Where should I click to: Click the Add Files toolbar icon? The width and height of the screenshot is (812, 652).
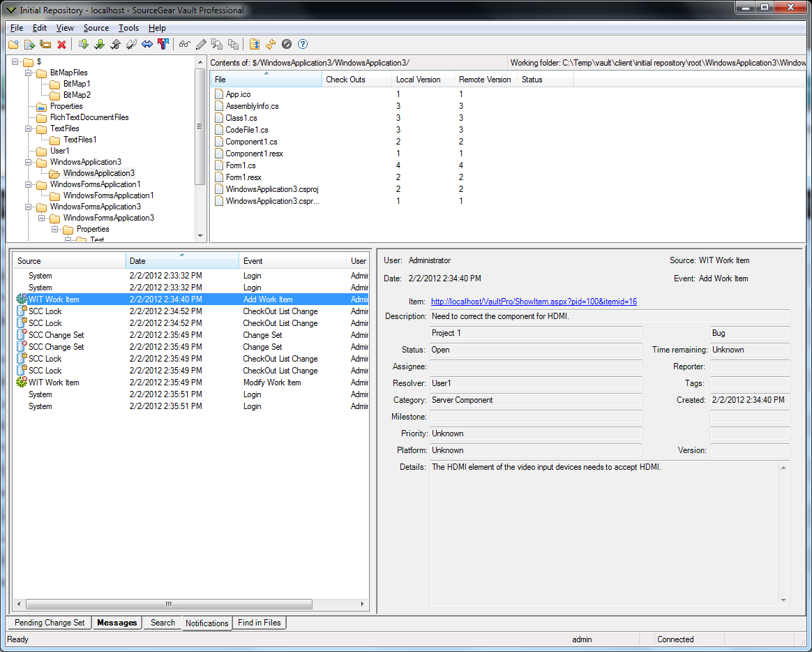29,45
